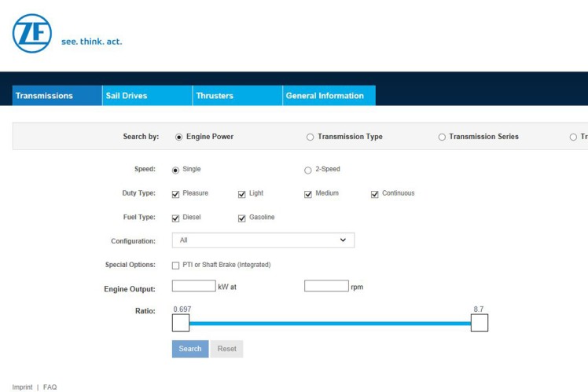The image size is (588, 392).
Task: Open the Transmissions tab
Action: tap(57, 96)
